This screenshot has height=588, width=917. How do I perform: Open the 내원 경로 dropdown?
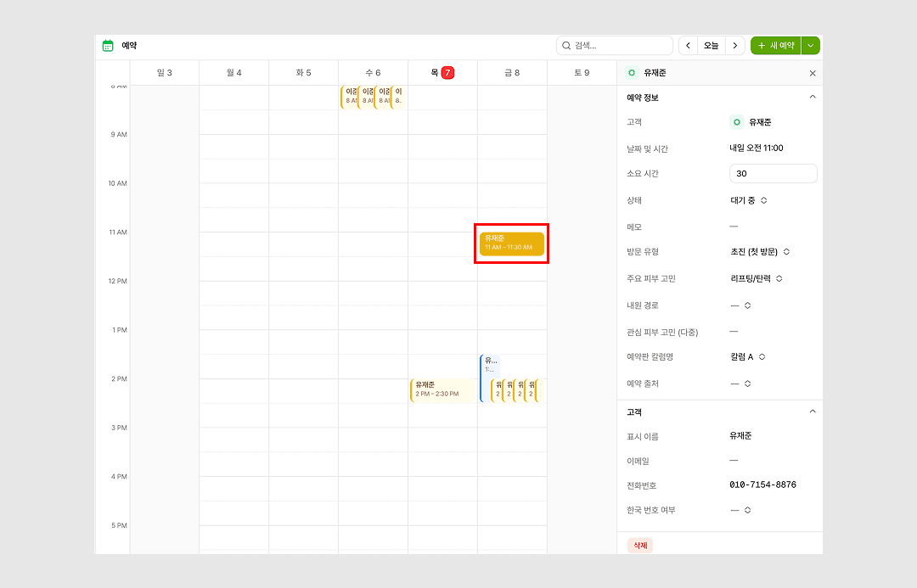[740, 305]
